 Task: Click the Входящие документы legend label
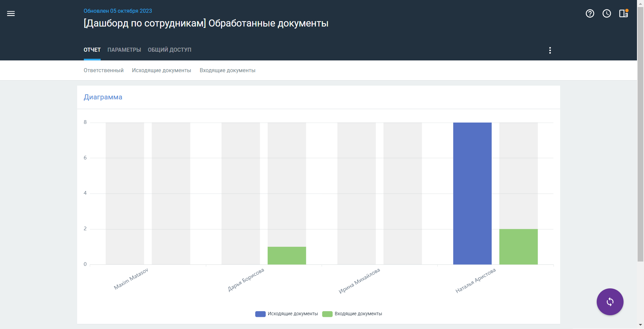coord(358,314)
